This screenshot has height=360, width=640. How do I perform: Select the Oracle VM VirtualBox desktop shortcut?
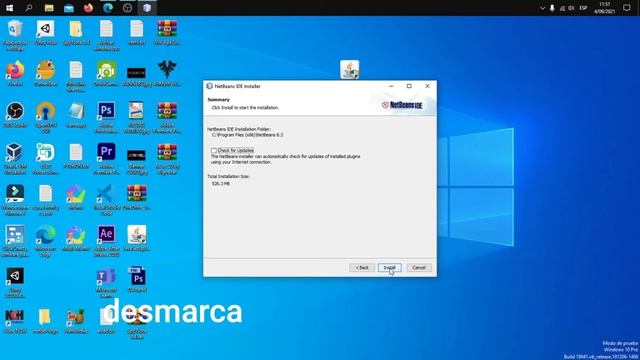coord(15,159)
